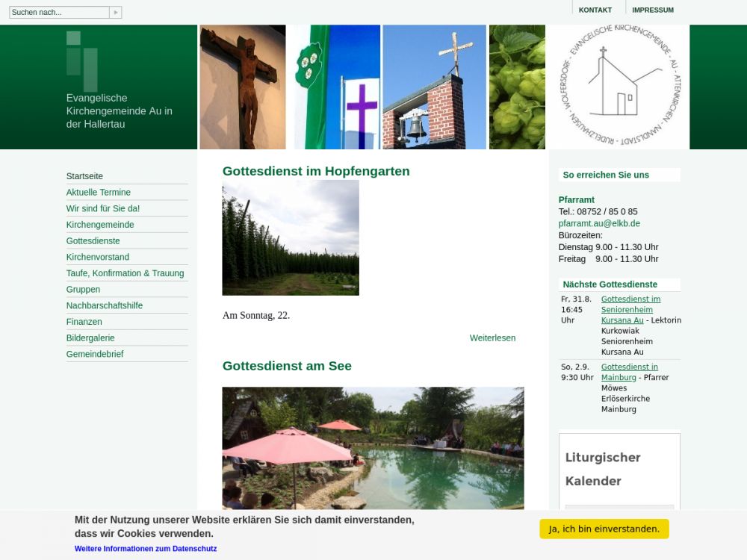Open the Gemeindebrief navigation link

[x=95, y=355]
